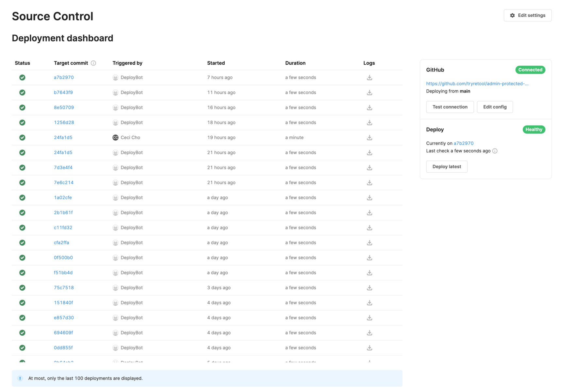Image resolution: width=588 pixels, height=390 pixels.
Task: Download logs for commit 1a02cfe
Action: 369,198
